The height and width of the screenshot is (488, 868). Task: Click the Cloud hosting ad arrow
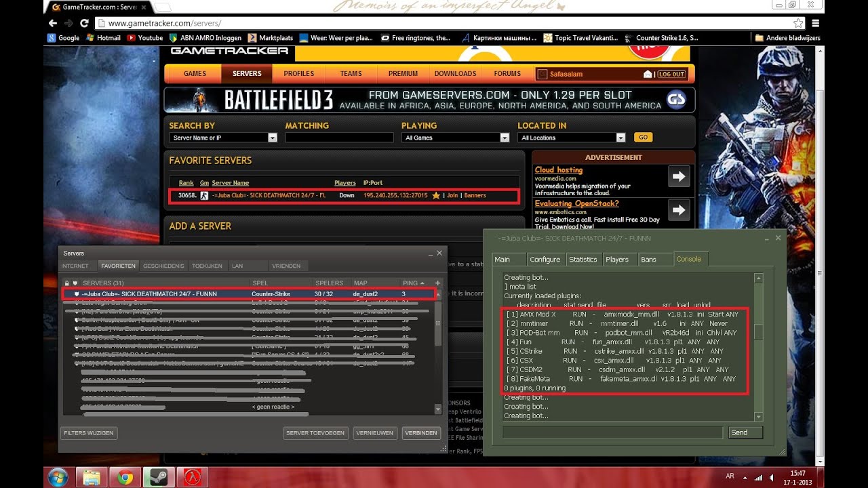(679, 177)
